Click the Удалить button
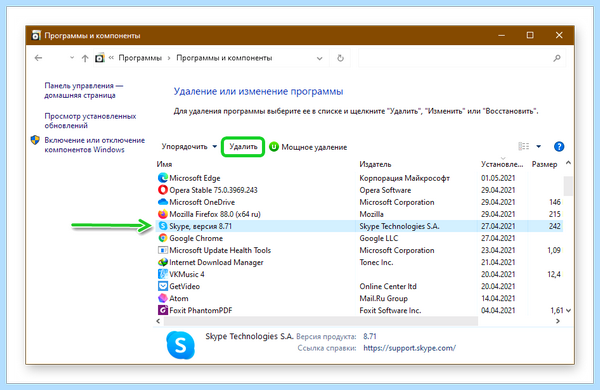The width and height of the screenshot is (600, 390). 243,147
